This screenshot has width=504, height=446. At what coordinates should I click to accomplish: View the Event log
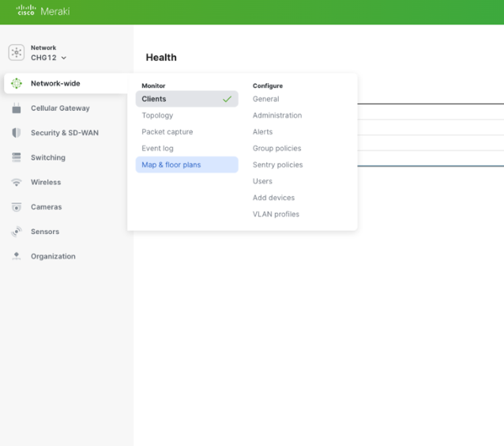tap(158, 148)
